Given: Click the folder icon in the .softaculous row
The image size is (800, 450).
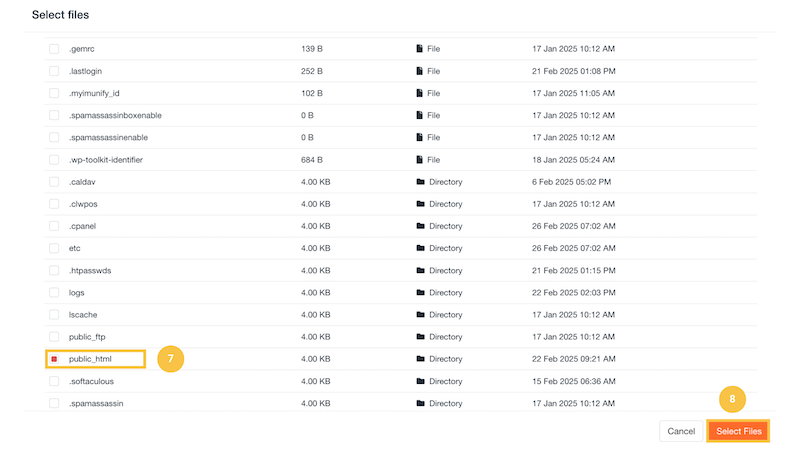Looking at the screenshot, I should (421, 381).
